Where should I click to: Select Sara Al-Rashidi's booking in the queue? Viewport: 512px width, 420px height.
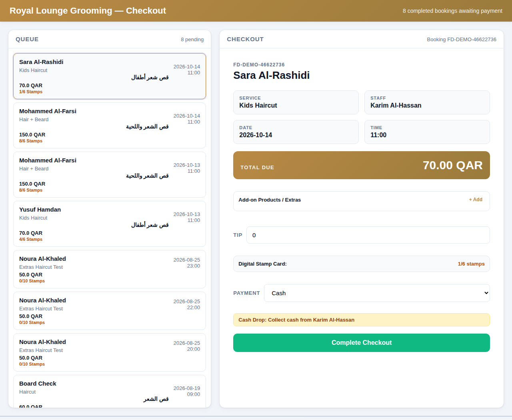[x=110, y=76]
